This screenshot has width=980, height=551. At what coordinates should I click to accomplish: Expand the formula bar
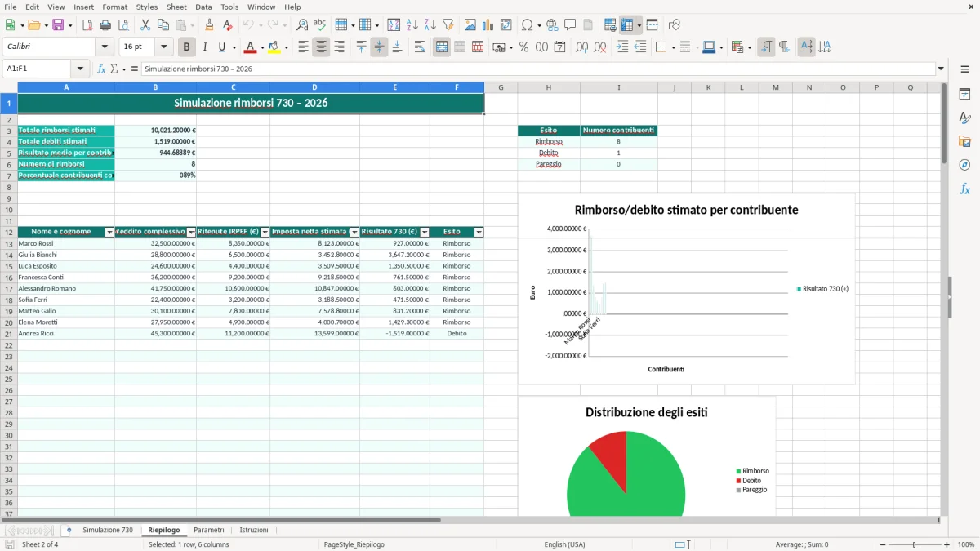(x=941, y=69)
